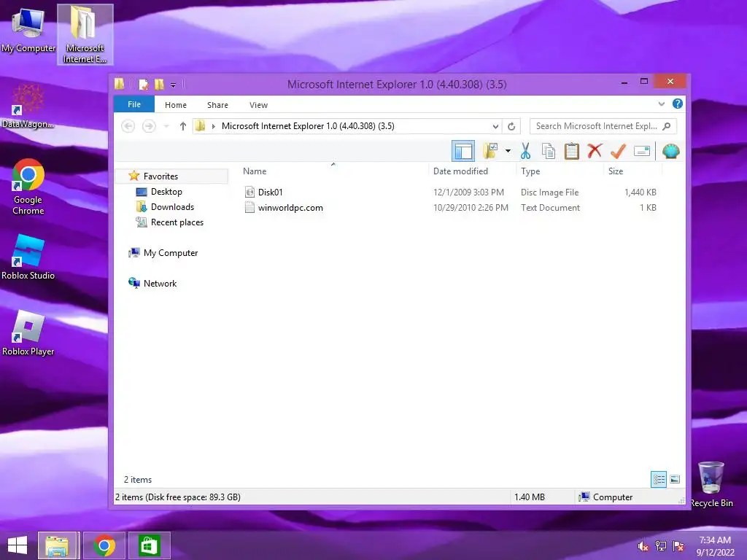
Task: Select Roblox Studio desktop shortcut
Action: point(28,257)
